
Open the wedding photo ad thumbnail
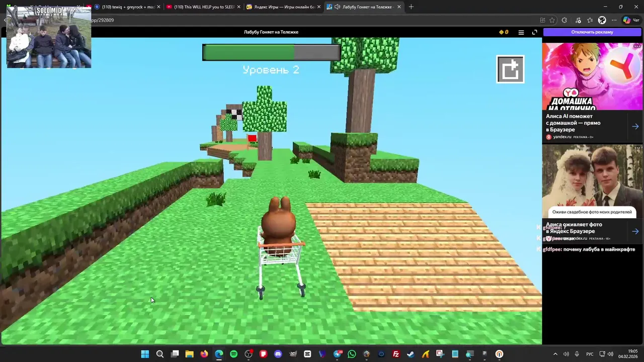592,182
